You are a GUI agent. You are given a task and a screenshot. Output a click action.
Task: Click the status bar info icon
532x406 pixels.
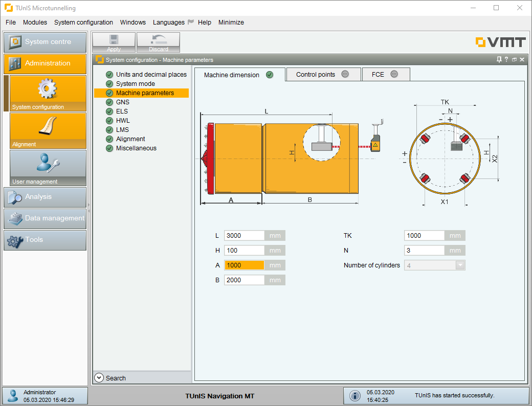355,396
